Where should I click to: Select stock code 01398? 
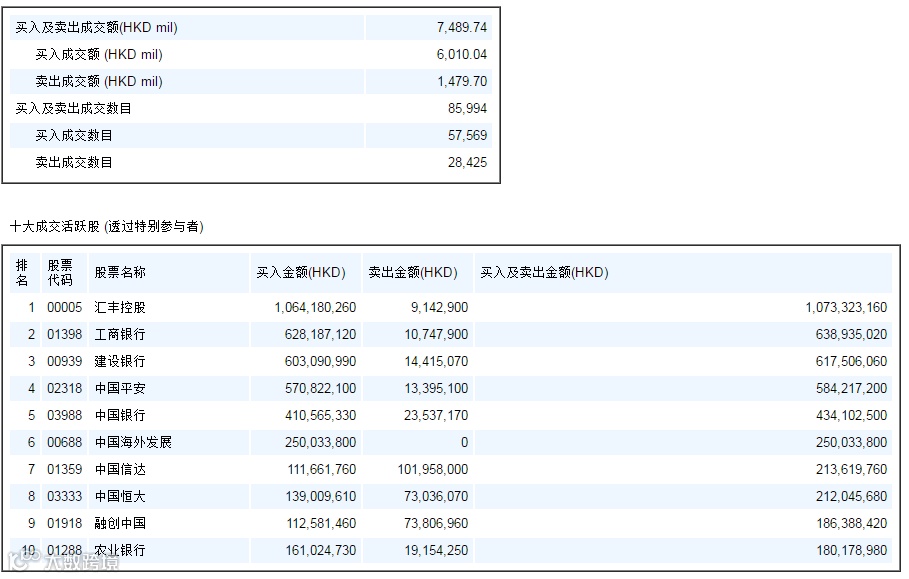click(64, 334)
